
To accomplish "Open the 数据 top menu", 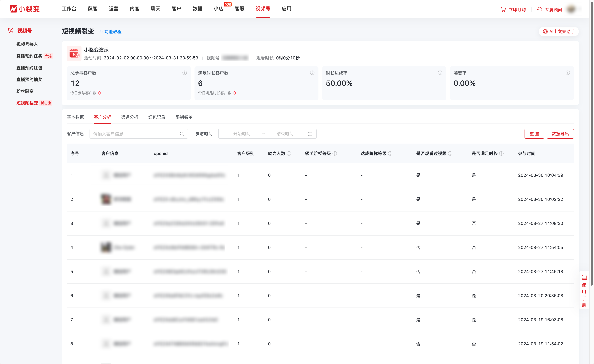I will tap(197, 9).
